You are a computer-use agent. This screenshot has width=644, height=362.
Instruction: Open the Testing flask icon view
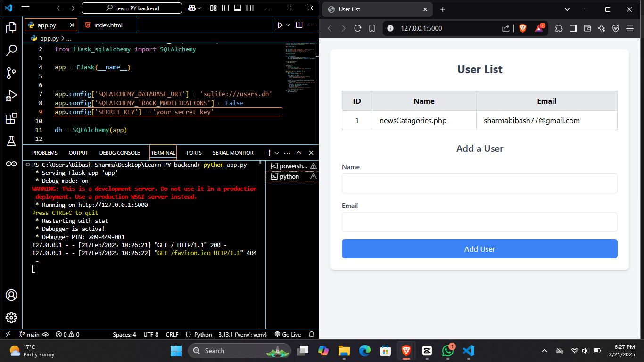pyautogui.click(x=11, y=140)
